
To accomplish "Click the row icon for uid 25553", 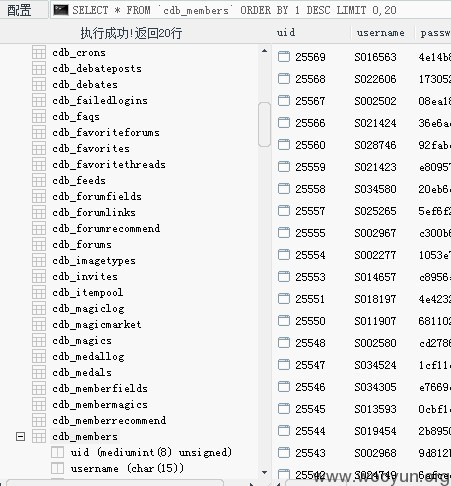I will point(284,277).
